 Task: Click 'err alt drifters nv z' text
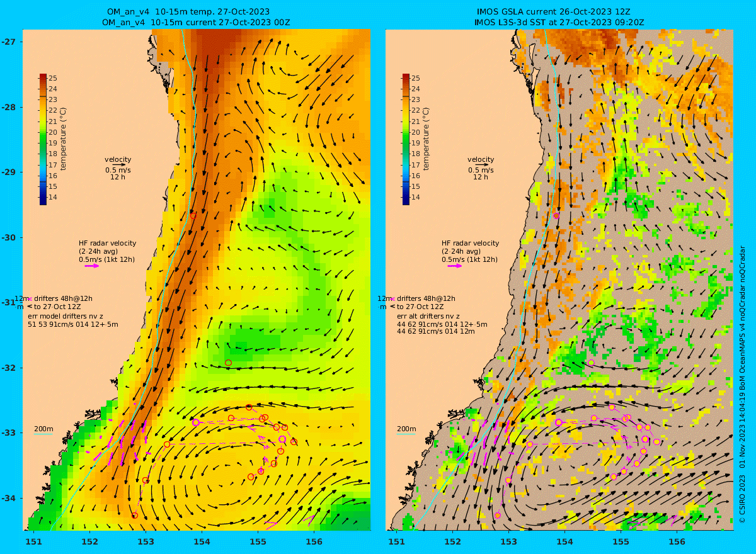click(428, 316)
